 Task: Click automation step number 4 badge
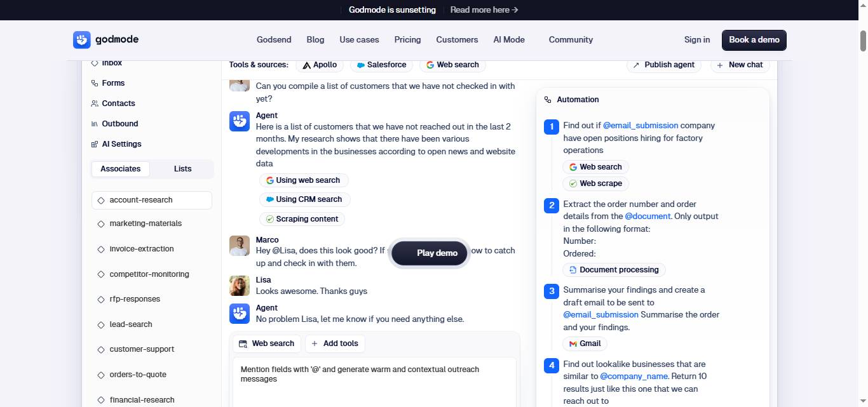(551, 366)
